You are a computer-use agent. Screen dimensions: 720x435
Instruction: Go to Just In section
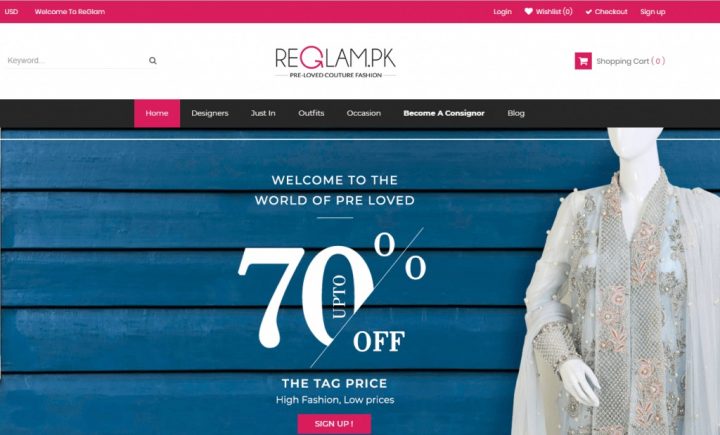tap(263, 113)
